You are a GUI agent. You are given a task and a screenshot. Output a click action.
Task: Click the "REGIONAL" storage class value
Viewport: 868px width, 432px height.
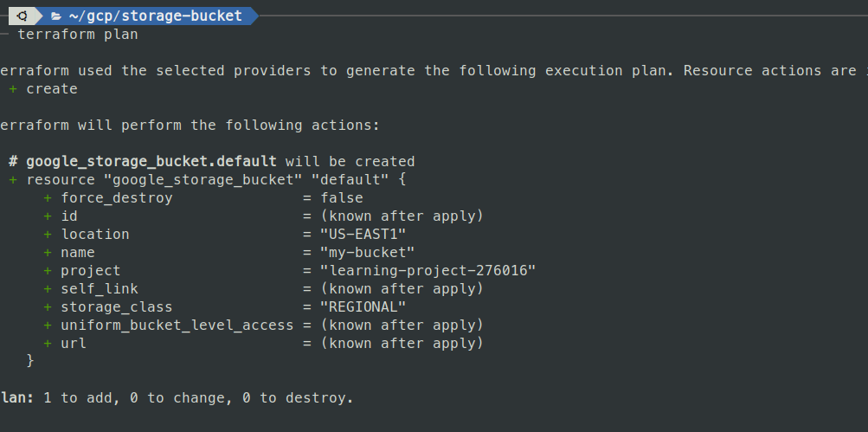click(363, 307)
